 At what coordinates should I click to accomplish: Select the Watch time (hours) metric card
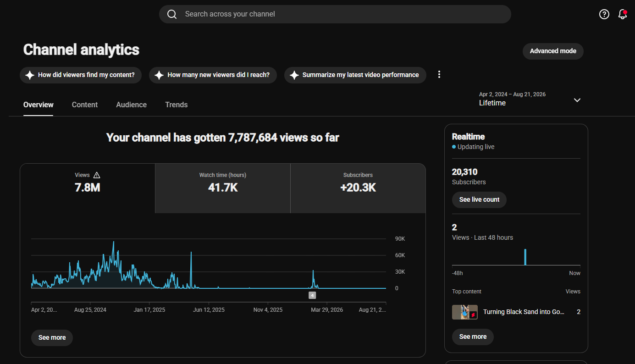pyautogui.click(x=223, y=188)
